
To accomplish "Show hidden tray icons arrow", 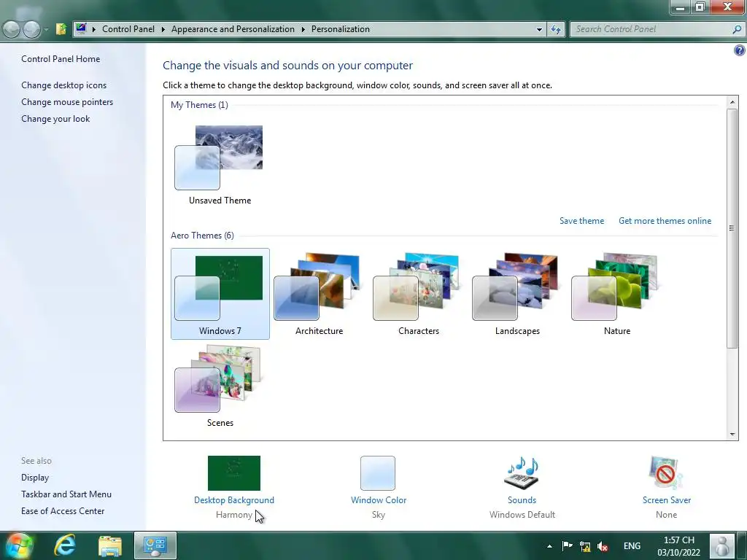I will [549, 546].
